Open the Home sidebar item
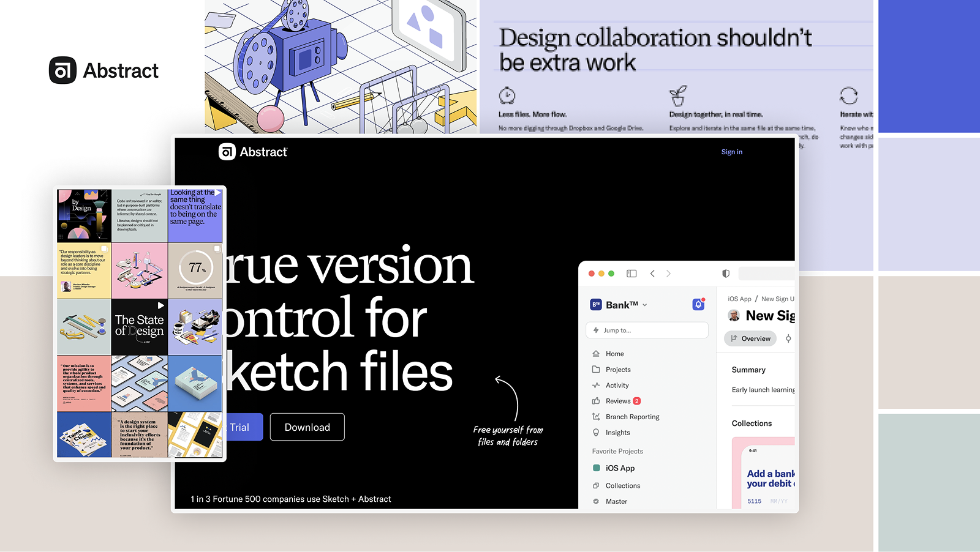Viewport: 980px width, 552px height. coord(614,354)
